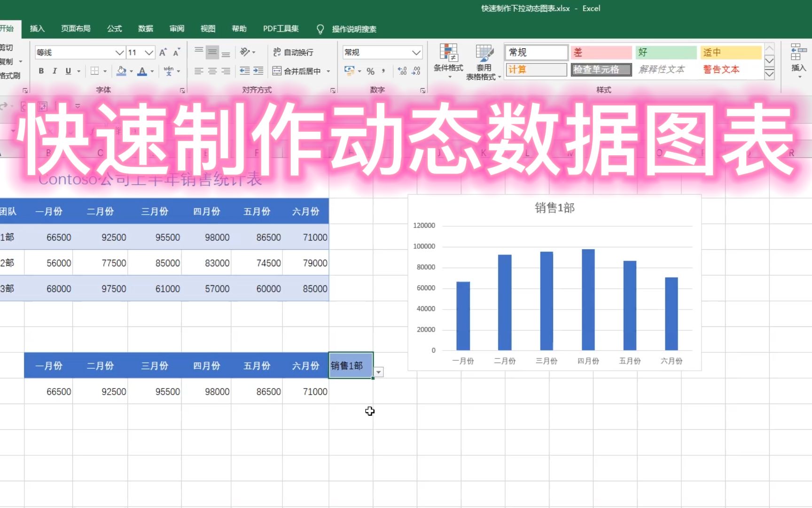
Task: Apply the 检查单元格 cell style
Action: tap(601, 70)
